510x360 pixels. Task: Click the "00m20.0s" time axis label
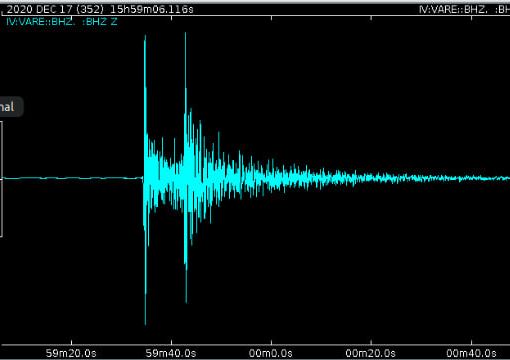[x=370, y=353]
